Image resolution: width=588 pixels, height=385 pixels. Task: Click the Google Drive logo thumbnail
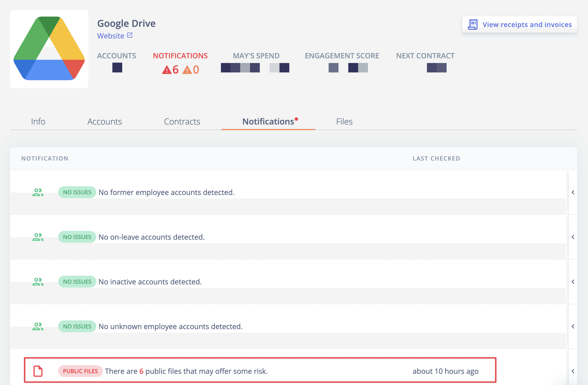(x=49, y=49)
